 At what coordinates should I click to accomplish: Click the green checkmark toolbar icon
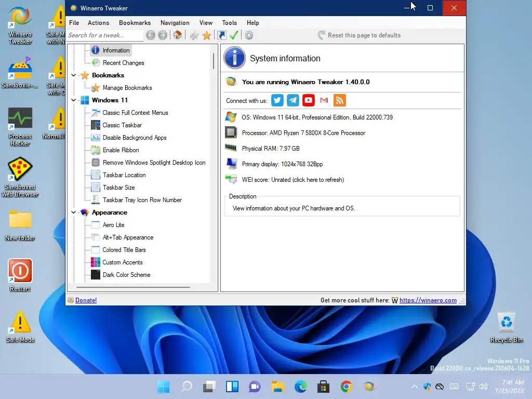pos(234,35)
